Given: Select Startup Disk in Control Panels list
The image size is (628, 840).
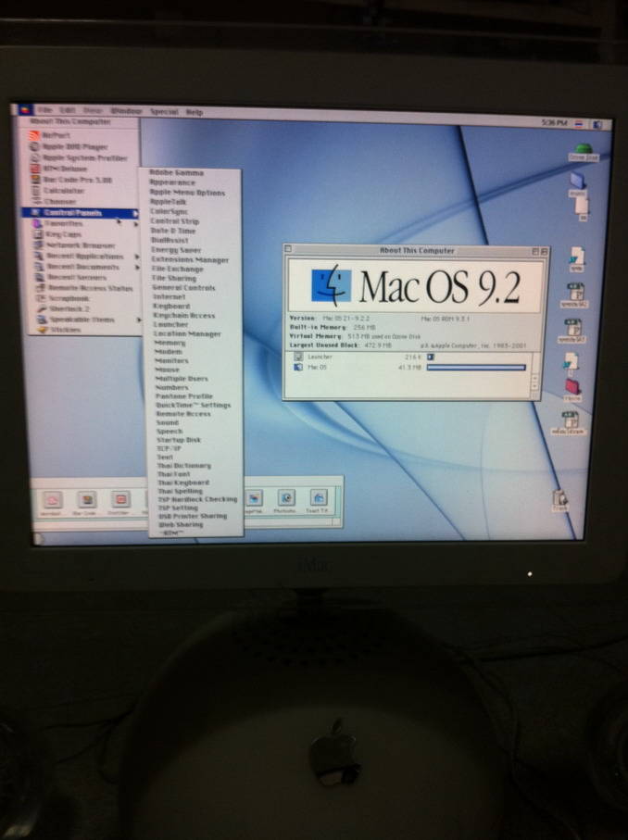Looking at the screenshot, I should (x=178, y=440).
